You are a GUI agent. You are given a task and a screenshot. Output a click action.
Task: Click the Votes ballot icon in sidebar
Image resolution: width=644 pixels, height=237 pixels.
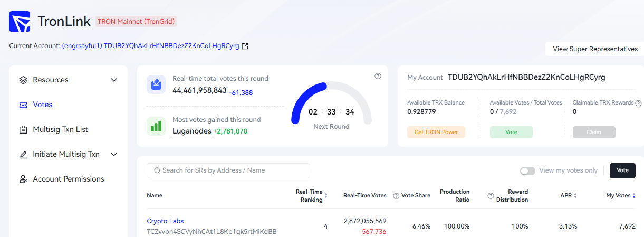[x=23, y=105]
